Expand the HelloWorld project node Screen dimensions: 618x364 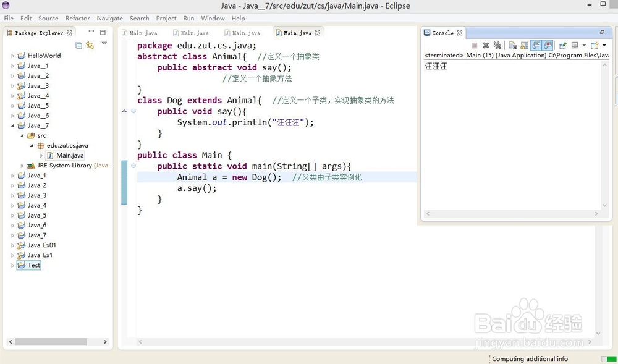(x=12, y=56)
